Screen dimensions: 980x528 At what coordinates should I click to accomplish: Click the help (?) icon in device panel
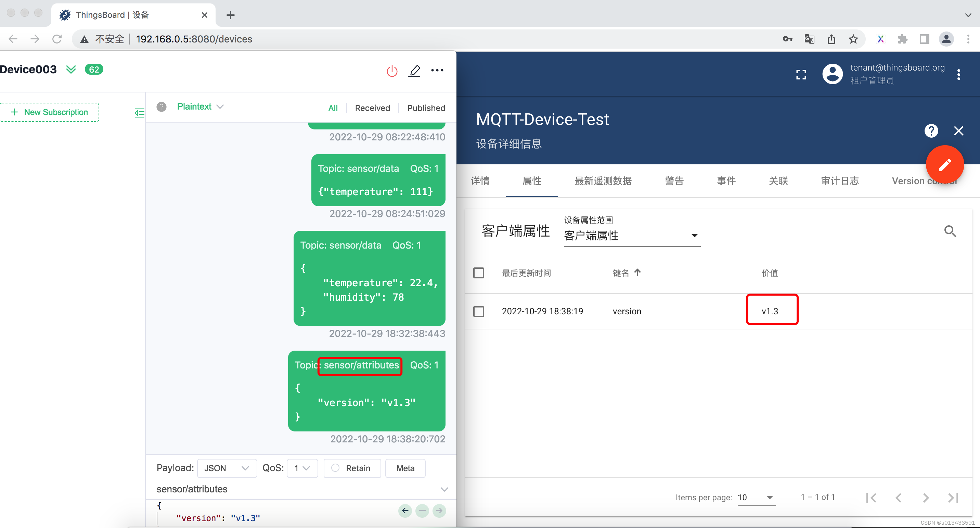[x=931, y=131]
